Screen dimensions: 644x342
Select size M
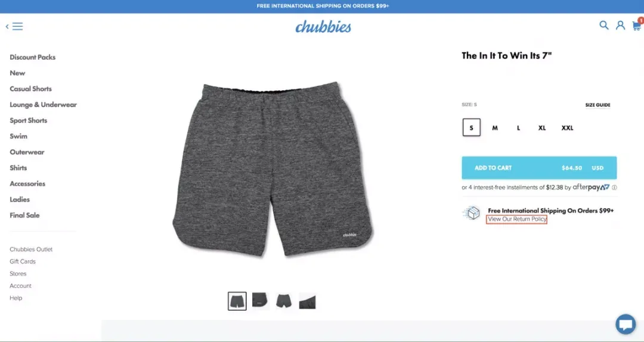495,128
